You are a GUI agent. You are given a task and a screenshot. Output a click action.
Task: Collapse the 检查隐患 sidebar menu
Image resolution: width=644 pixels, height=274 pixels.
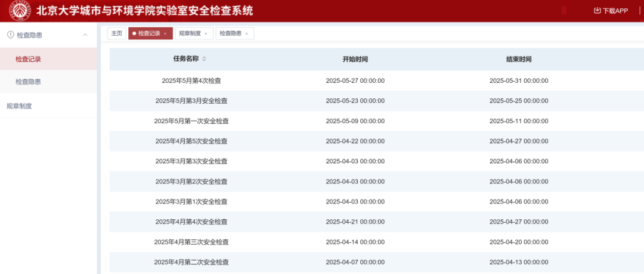coord(85,35)
